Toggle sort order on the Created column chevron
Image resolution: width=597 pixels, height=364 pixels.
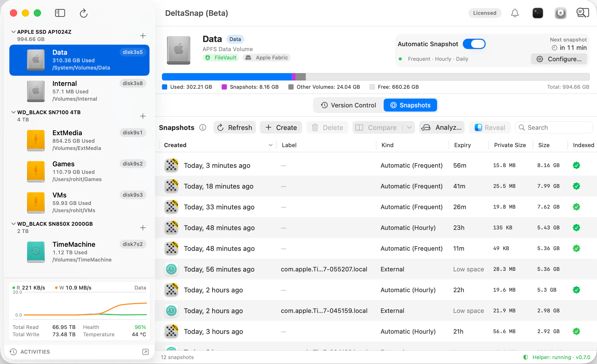click(x=270, y=145)
